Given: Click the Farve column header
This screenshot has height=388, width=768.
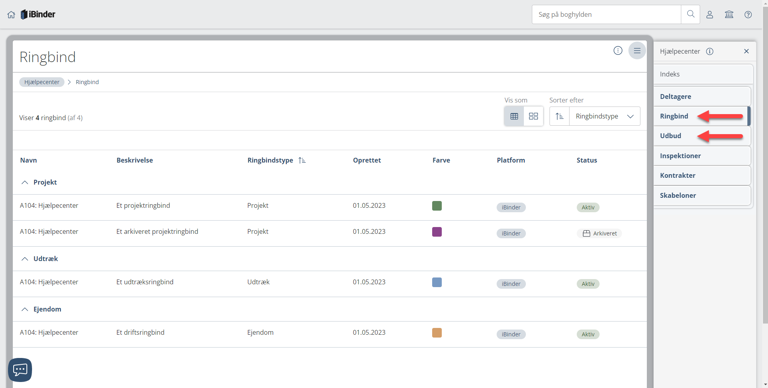Looking at the screenshot, I should [x=441, y=160].
